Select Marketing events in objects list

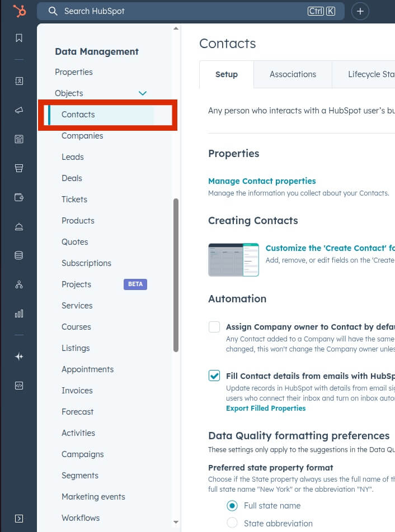[x=93, y=497]
